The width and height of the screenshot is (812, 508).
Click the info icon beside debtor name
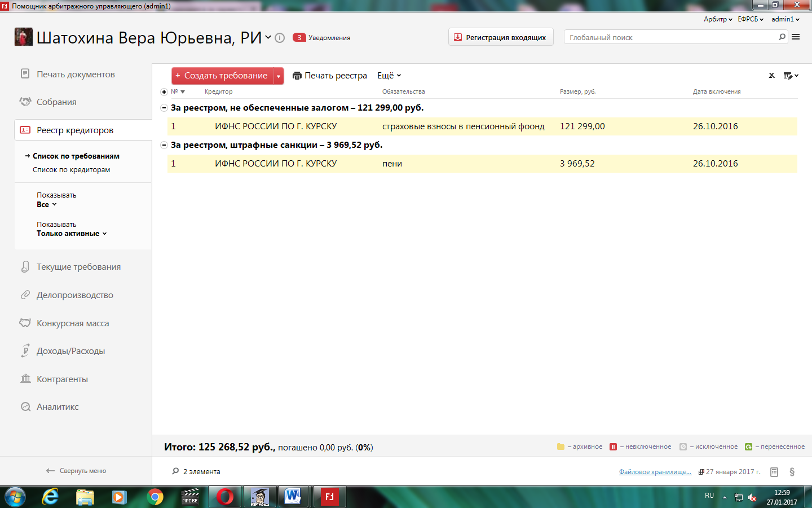coord(280,38)
